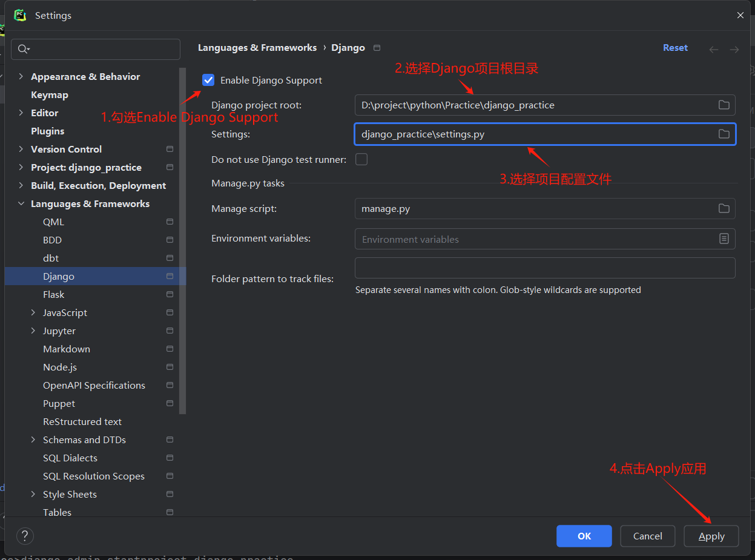Open the Keymap settings page
The width and height of the screenshot is (755, 560).
tap(50, 94)
